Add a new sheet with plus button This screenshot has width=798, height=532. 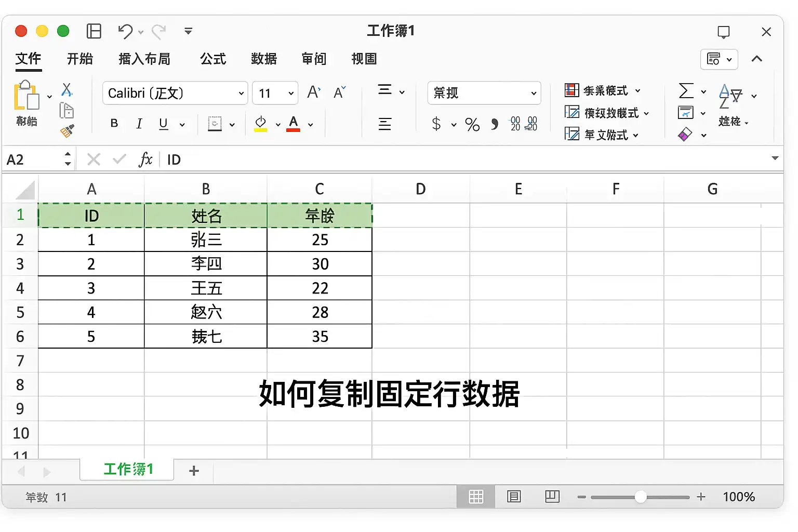tap(194, 471)
